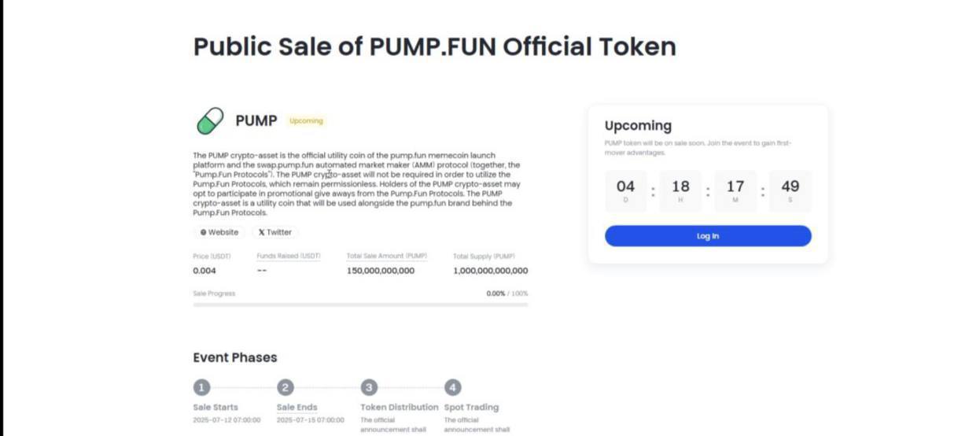Click the Sale Ends phase label
Screen dimensions: 980x436
tap(297, 408)
